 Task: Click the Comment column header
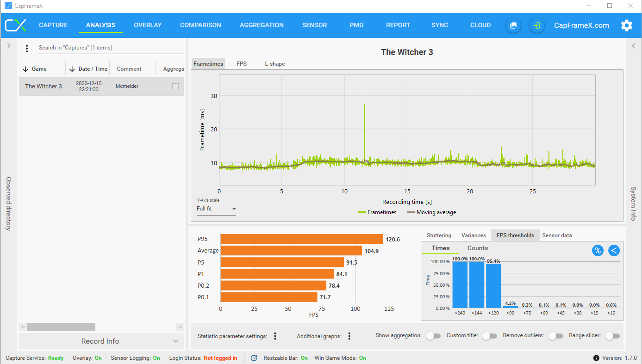pyautogui.click(x=129, y=69)
